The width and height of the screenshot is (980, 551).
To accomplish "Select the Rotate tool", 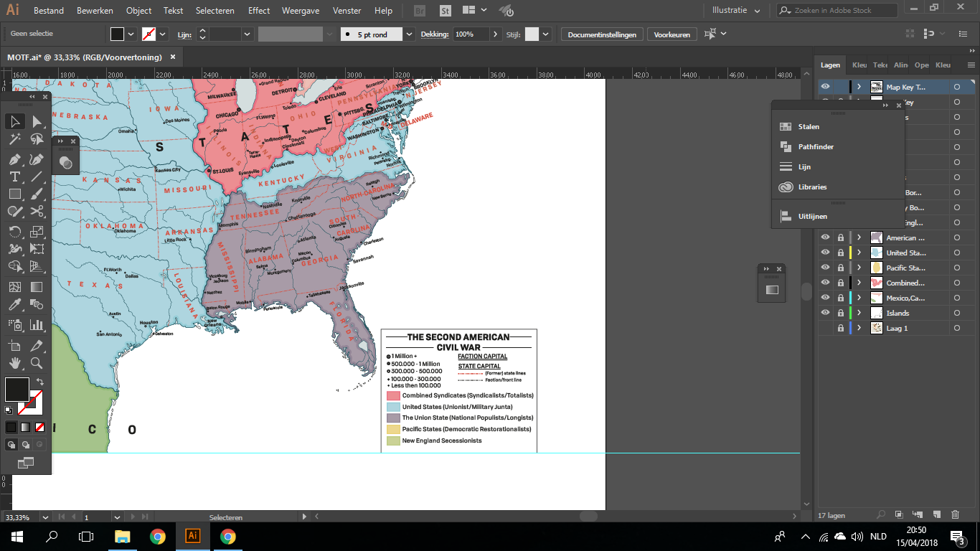I will click(15, 232).
